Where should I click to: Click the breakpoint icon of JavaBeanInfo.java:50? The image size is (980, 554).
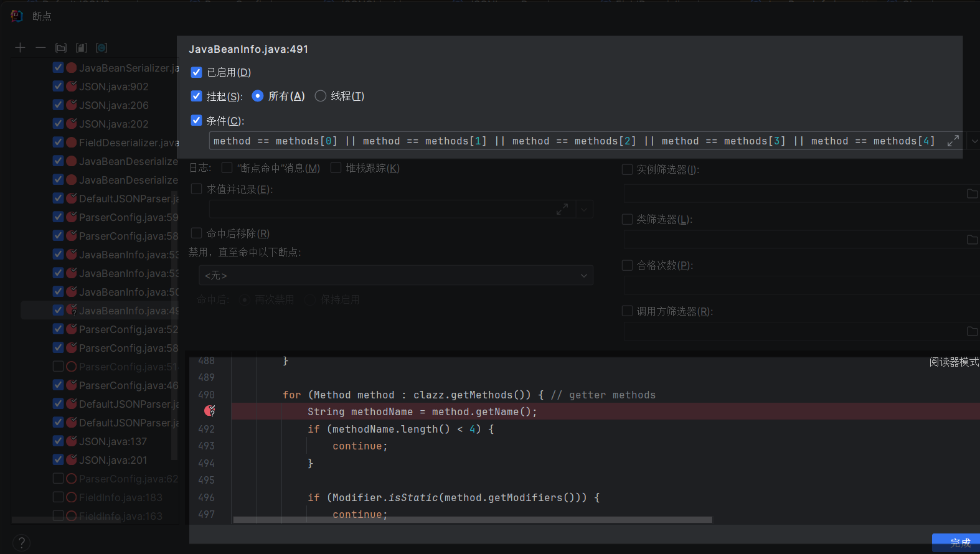coord(72,292)
